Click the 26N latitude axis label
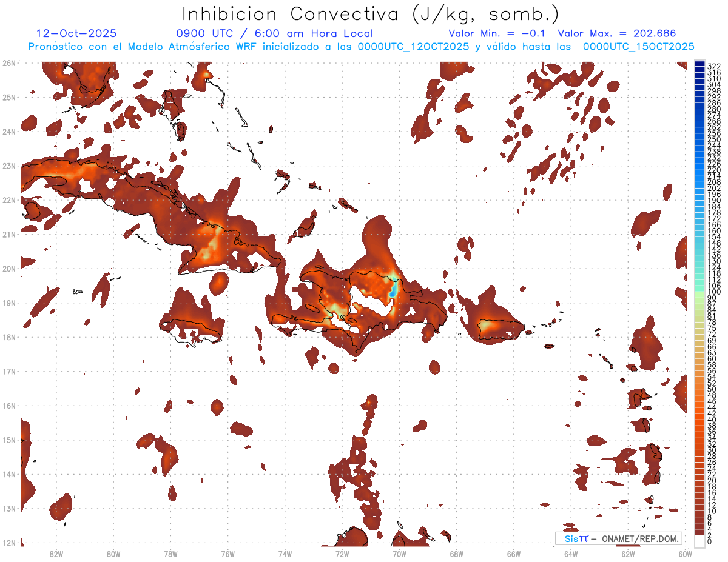This screenshot has height=562, width=728. pyautogui.click(x=8, y=63)
